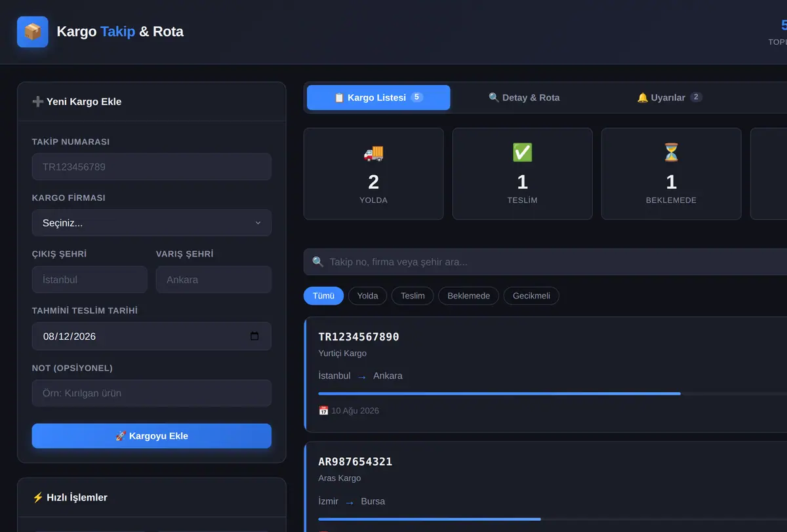Submit the Kargoyu Ekle button
This screenshot has height=532, width=787.
click(x=151, y=436)
